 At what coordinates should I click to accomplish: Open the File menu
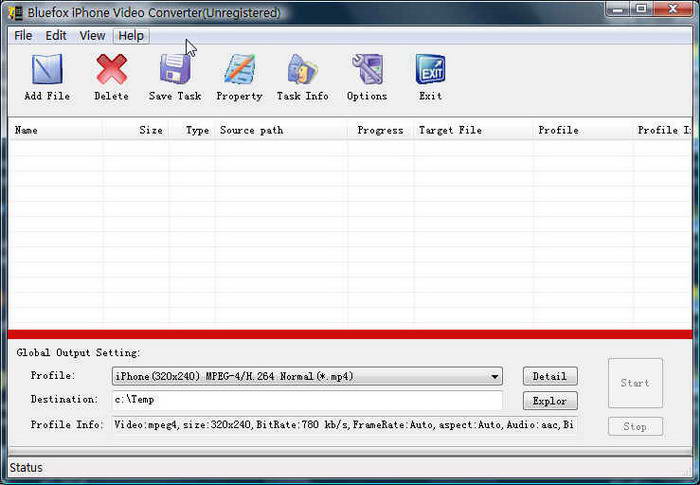(x=23, y=36)
